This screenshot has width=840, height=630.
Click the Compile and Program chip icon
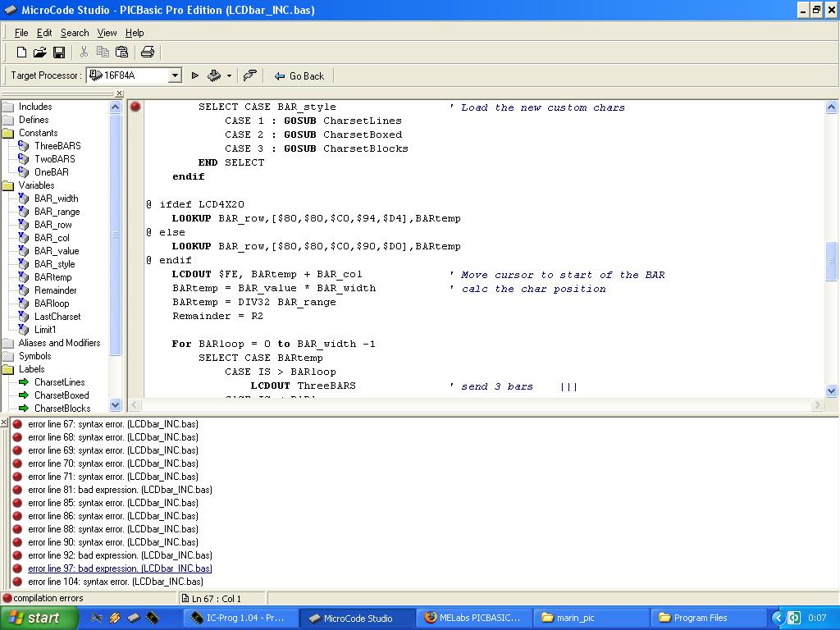click(x=213, y=75)
